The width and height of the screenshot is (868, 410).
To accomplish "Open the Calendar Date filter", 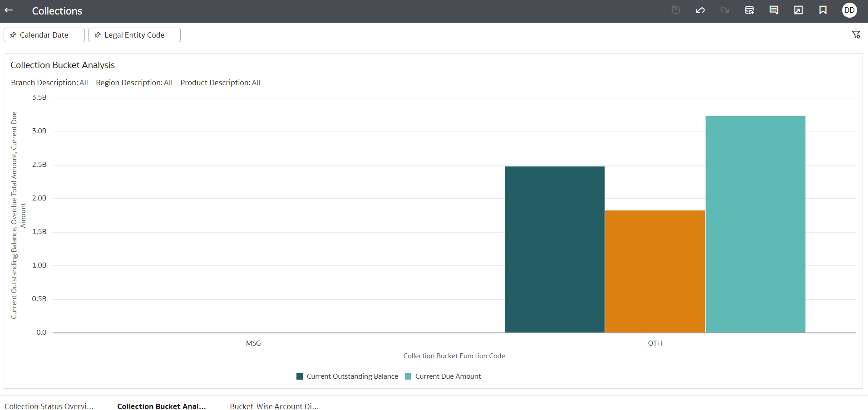I will click(x=44, y=35).
